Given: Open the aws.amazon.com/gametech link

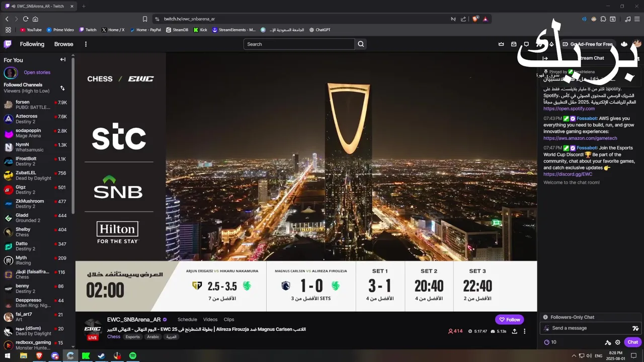Looking at the screenshot, I should pos(580,138).
